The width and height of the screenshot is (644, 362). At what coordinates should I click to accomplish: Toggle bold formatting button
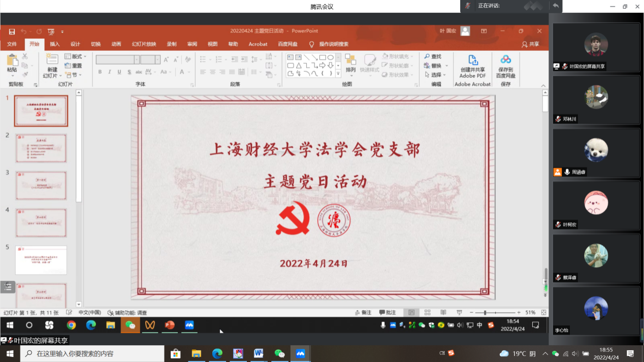tap(100, 72)
